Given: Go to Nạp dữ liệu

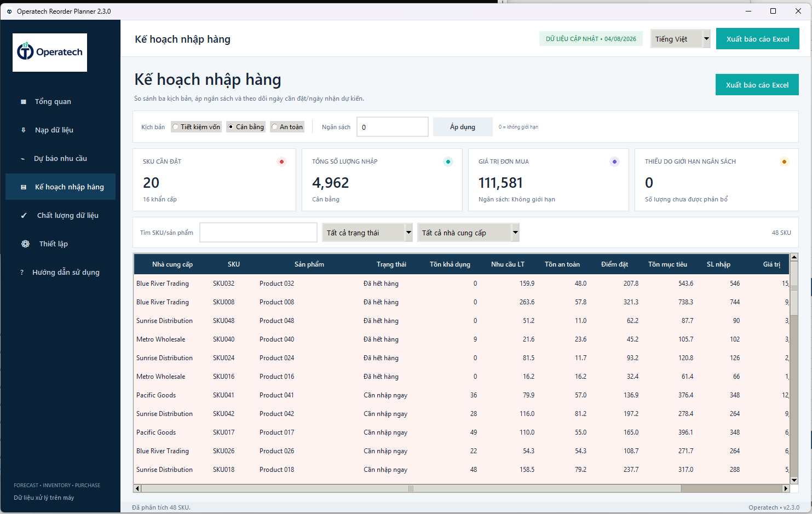Looking at the screenshot, I should [60, 130].
